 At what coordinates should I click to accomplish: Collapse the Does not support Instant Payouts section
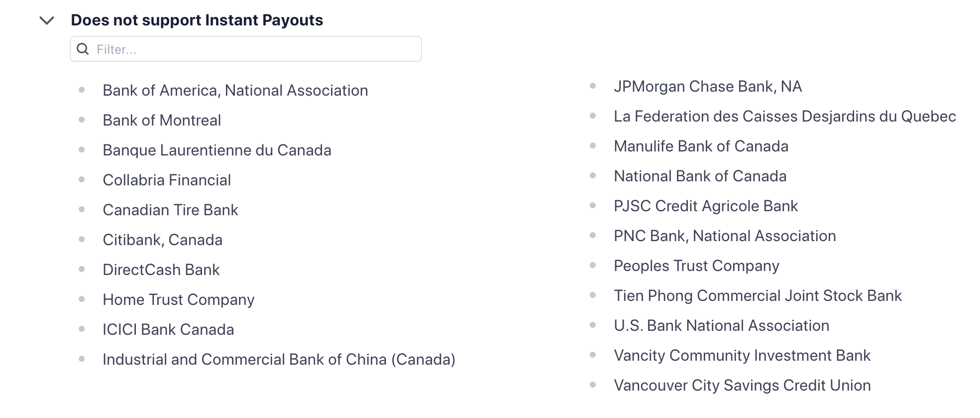(47, 21)
